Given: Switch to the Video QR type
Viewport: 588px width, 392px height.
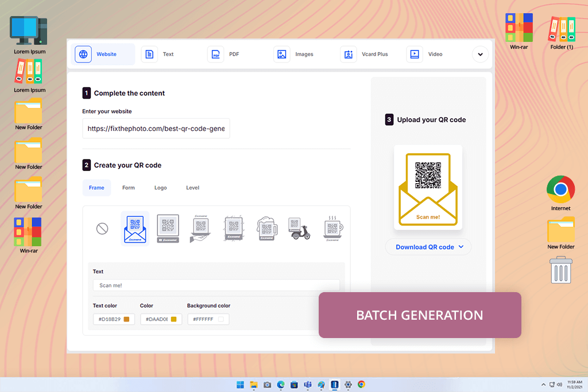Looking at the screenshot, I should pos(424,55).
